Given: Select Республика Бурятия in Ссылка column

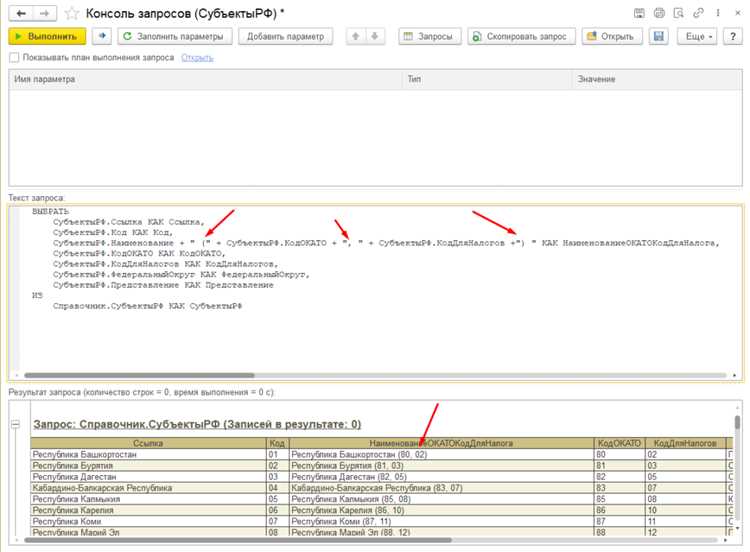Looking at the screenshot, I should click(x=148, y=465).
